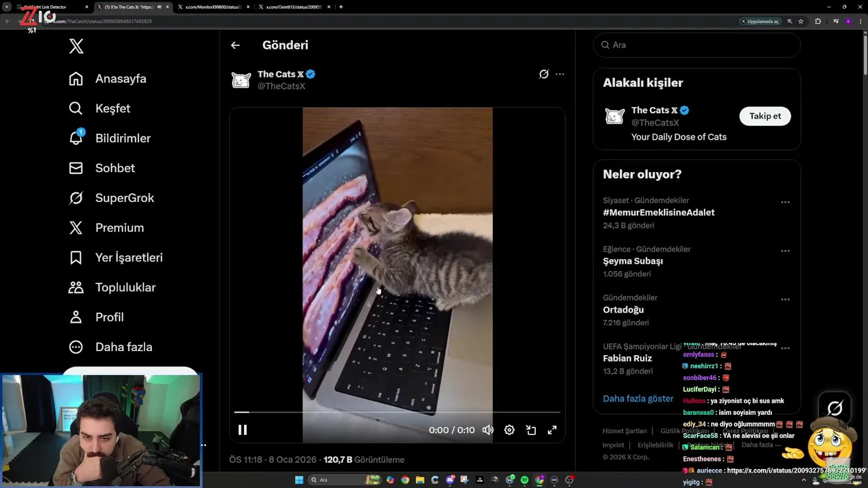Open Sohbet messages
Image resolution: width=868 pixels, height=488 pixels.
click(102, 168)
